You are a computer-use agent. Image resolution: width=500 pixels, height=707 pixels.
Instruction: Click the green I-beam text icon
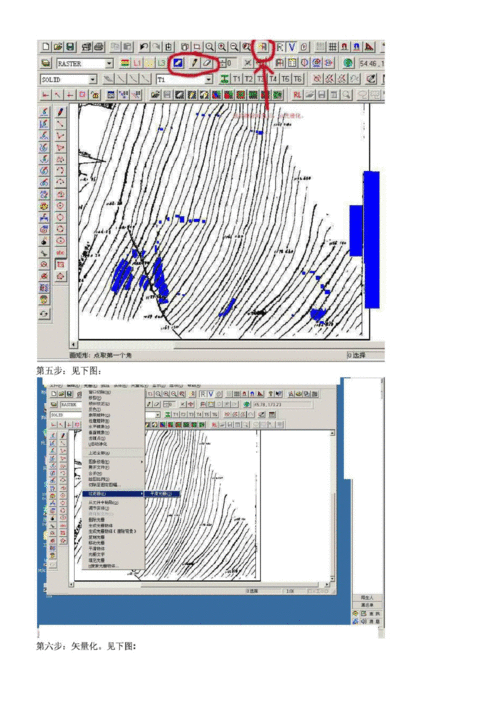[224, 79]
